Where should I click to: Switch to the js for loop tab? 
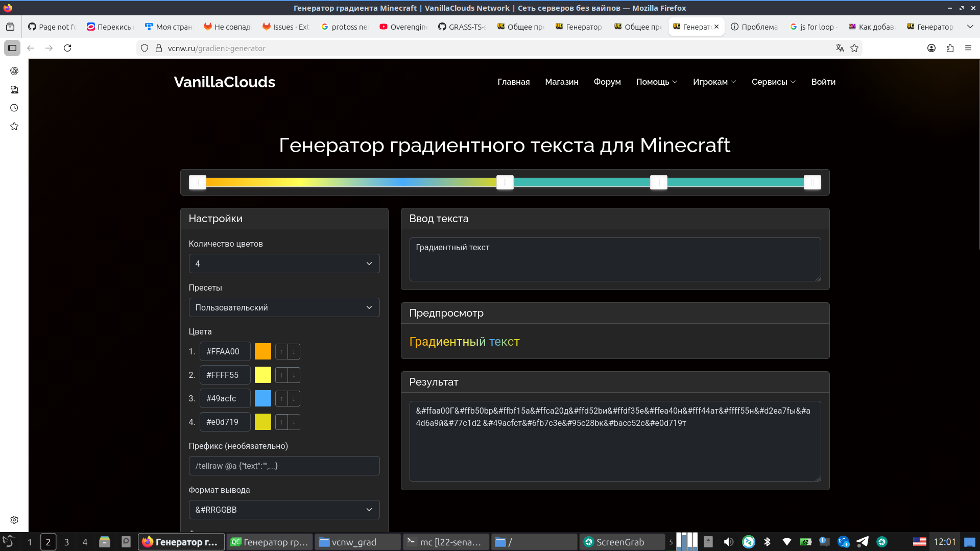pyautogui.click(x=812, y=27)
